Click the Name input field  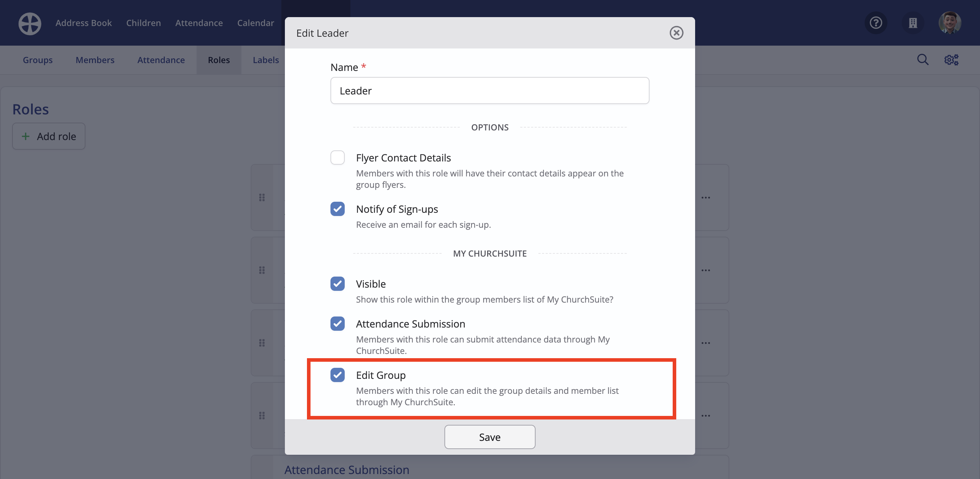click(x=490, y=91)
